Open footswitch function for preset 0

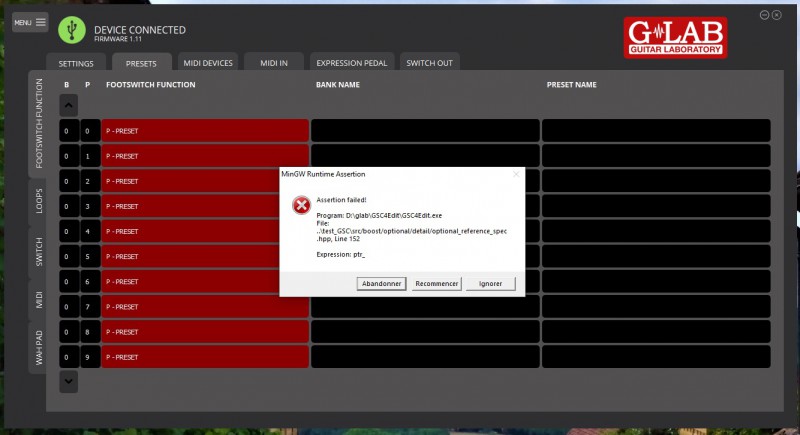[x=205, y=131]
